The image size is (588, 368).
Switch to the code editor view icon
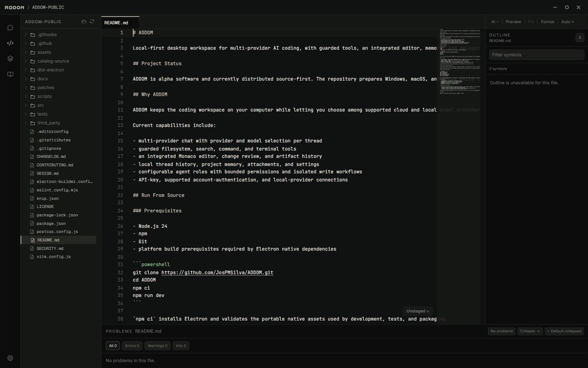coord(10,43)
